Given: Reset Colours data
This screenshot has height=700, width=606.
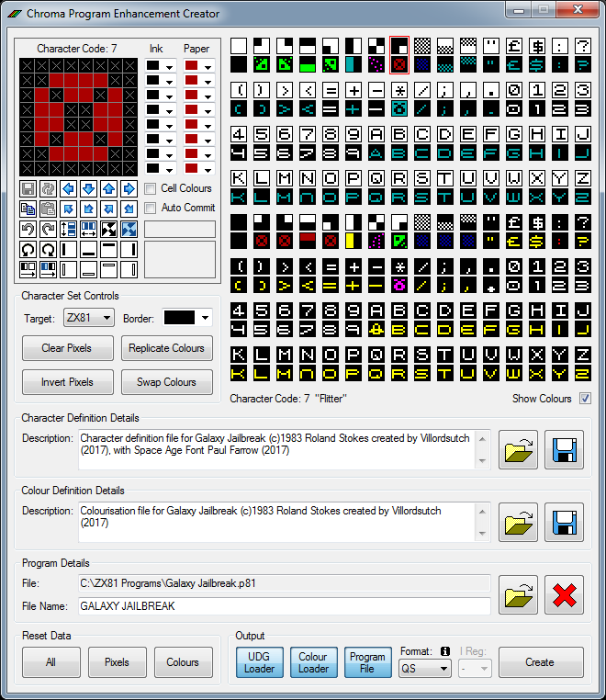Looking at the screenshot, I should (x=184, y=662).
